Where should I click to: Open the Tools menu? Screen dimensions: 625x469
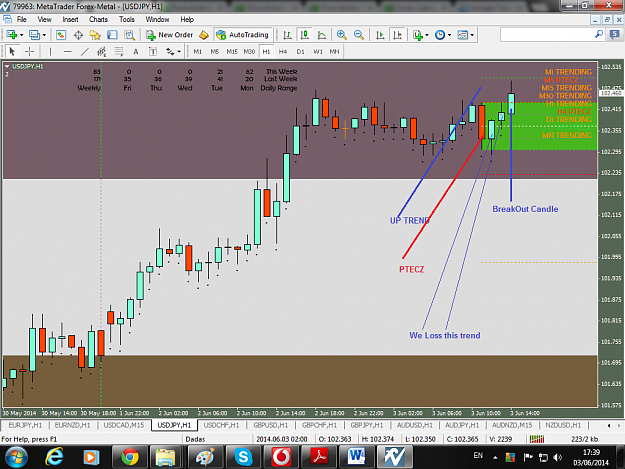pyautogui.click(x=127, y=19)
